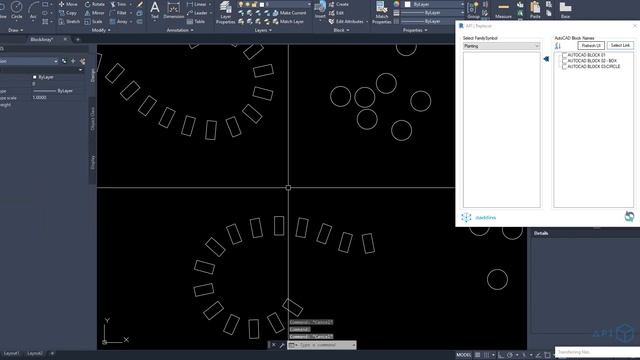This screenshot has height=360, width=640.
Task: Activate the Copy tool
Action: pyautogui.click(x=68, y=13)
